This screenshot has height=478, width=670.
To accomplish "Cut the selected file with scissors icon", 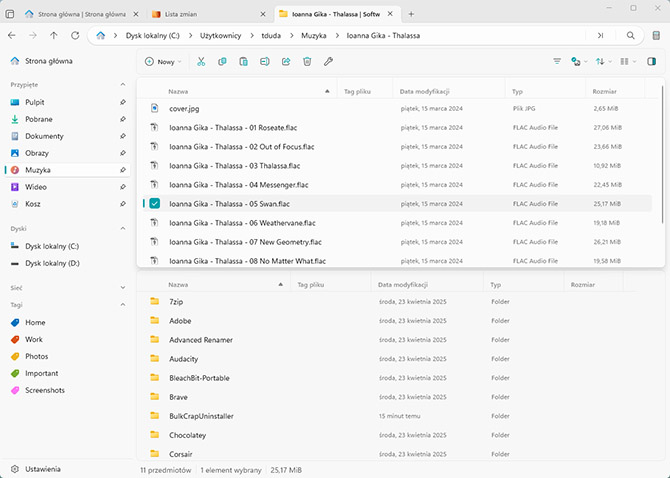I will (x=201, y=62).
